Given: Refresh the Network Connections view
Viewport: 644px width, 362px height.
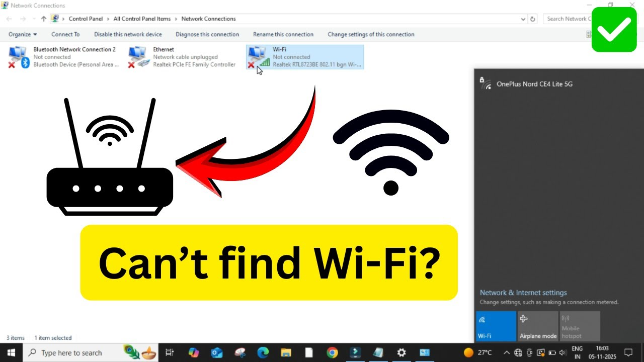Looking at the screenshot, I should point(532,19).
